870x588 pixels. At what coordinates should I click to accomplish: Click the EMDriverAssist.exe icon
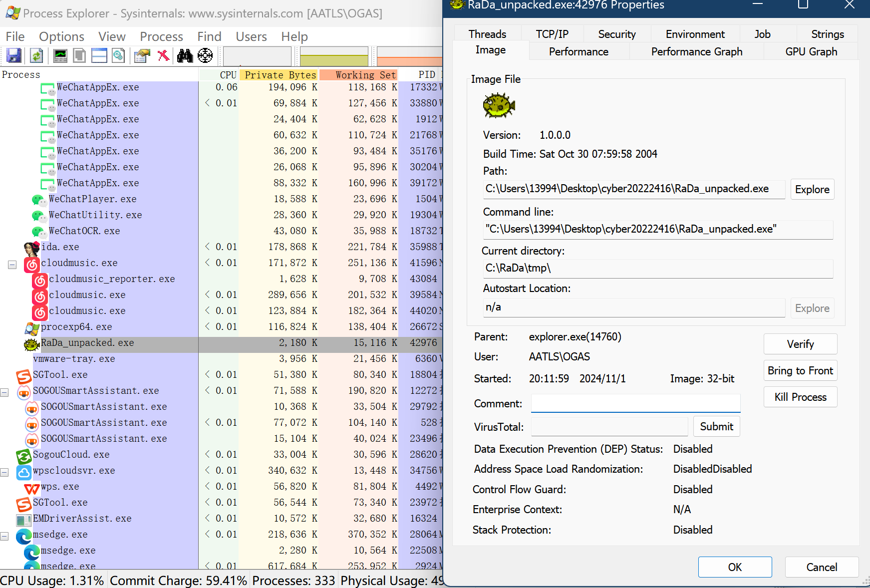click(x=24, y=520)
